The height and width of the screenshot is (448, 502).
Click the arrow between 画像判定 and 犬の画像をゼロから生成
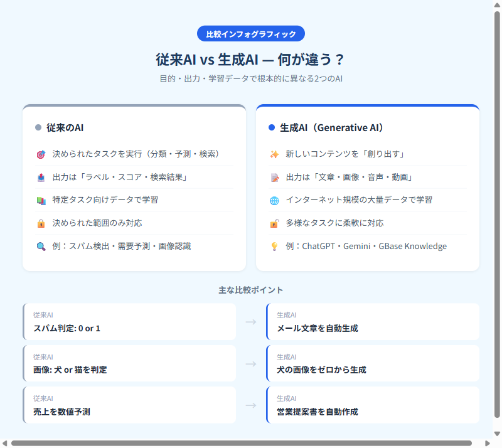pyautogui.click(x=251, y=363)
